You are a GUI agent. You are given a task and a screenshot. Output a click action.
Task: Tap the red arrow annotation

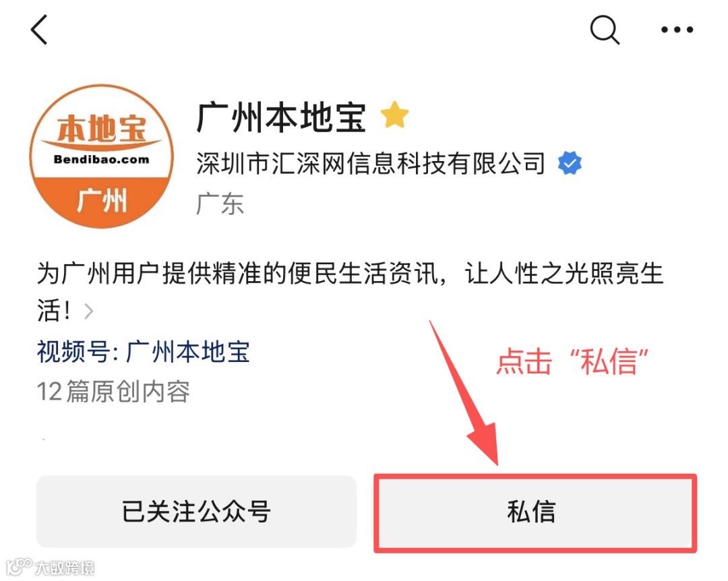click(x=464, y=392)
